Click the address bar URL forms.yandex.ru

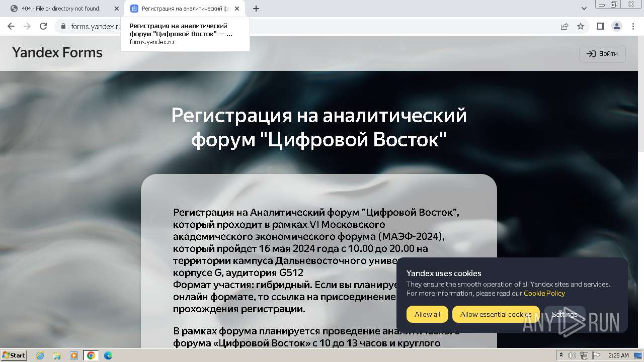[96, 27]
